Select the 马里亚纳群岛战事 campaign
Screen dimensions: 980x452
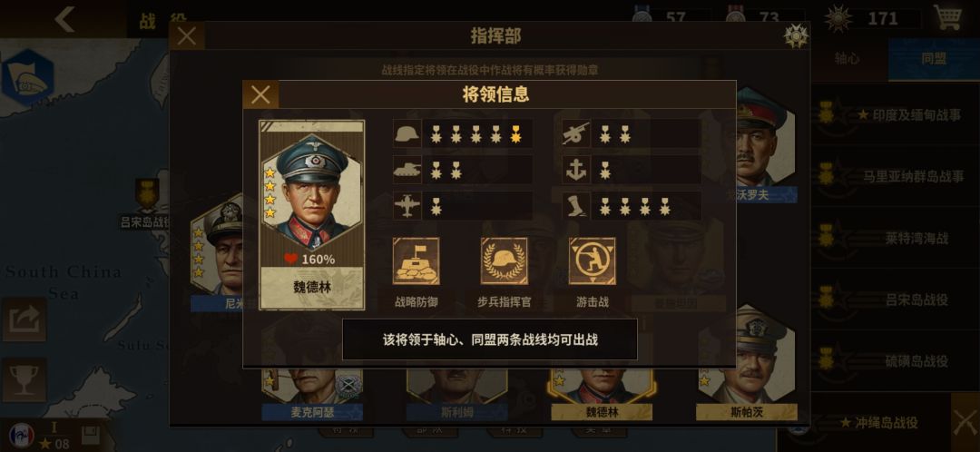(x=895, y=176)
